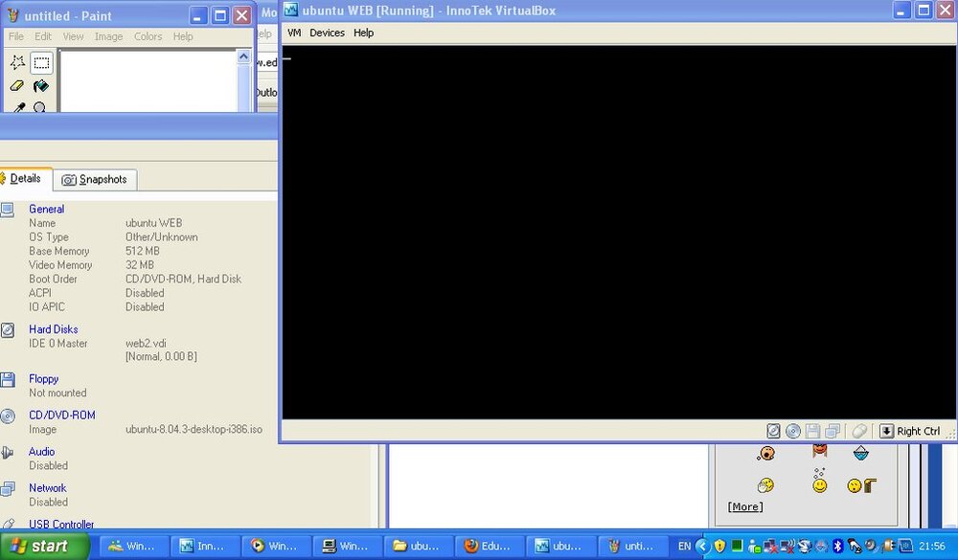Open the Help menu in Paint
Image resolution: width=958 pixels, height=560 pixels.
[x=183, y=36]
